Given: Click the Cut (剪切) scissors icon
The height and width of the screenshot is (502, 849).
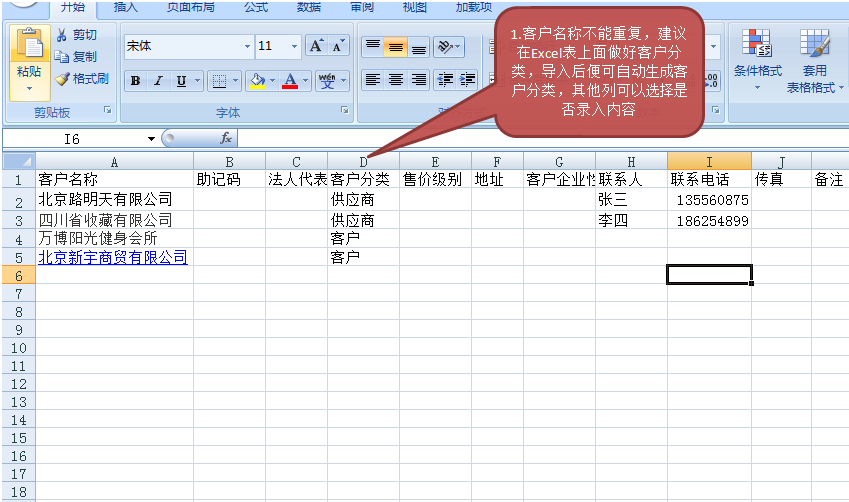Looking at the screenshot, I should click(63, 35).
